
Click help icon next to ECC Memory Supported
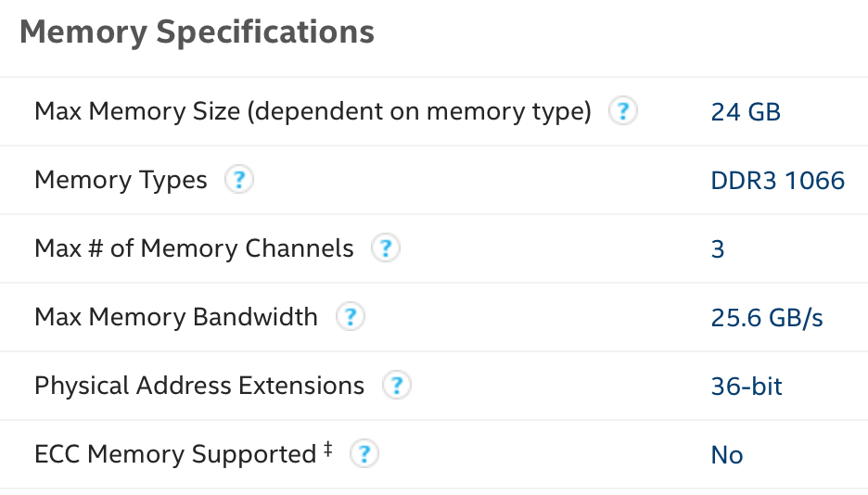pos(365,454)
